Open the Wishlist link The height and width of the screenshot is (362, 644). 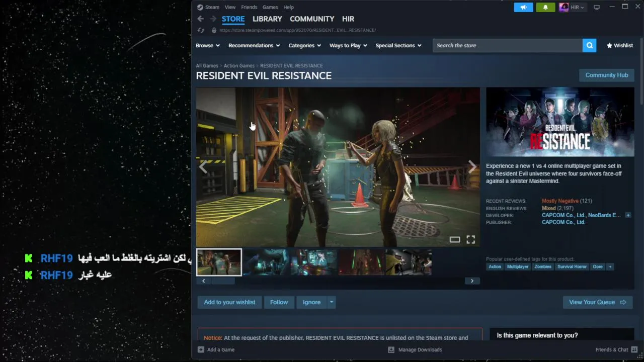pyautogui.click(x=620, y=45)
